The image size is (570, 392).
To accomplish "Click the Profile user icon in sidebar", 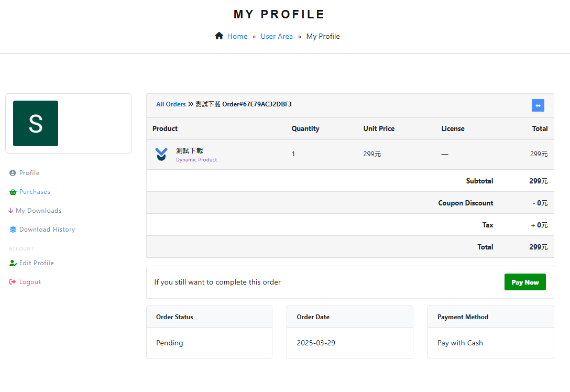I will pyautogui.click(x=13, y=173).
